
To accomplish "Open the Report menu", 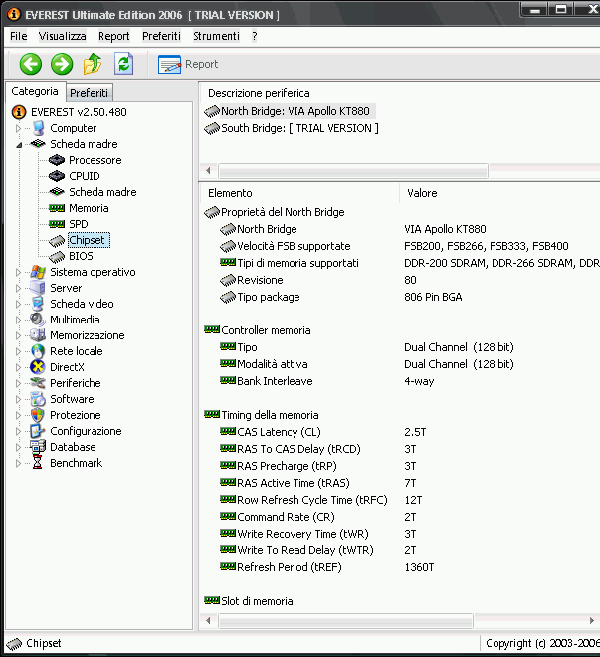I will coord(114,36).
